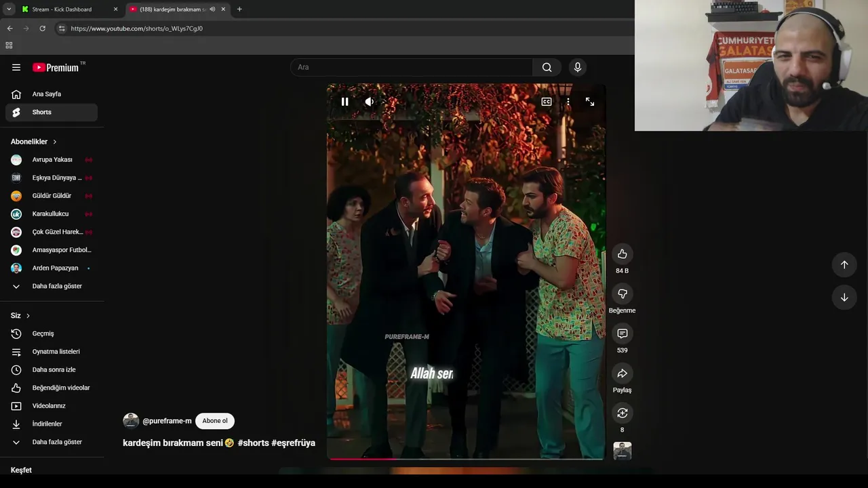The image size is (868, 488).
Task: Open the apps grid in bookmarks bar
Action: (9, 45)
